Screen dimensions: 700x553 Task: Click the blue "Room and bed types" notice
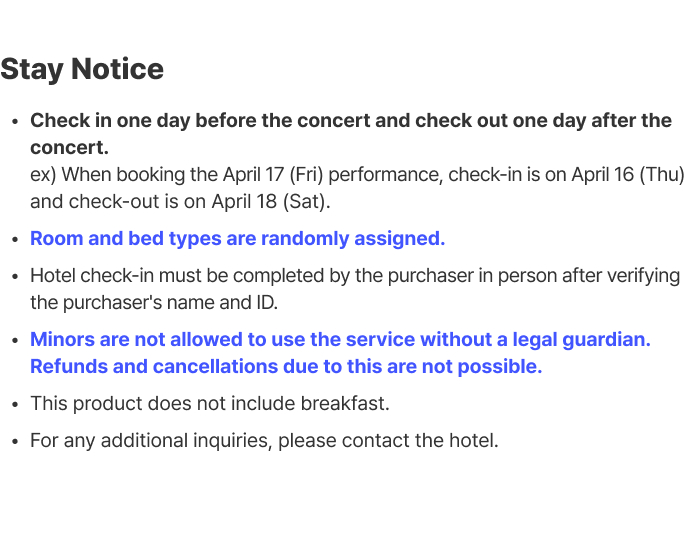click(x=237, y=239)
